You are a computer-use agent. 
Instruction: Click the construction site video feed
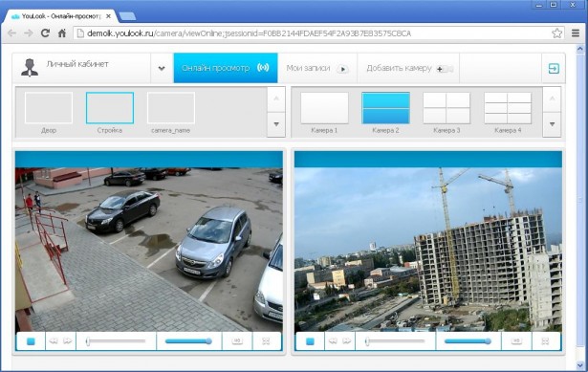428,250
